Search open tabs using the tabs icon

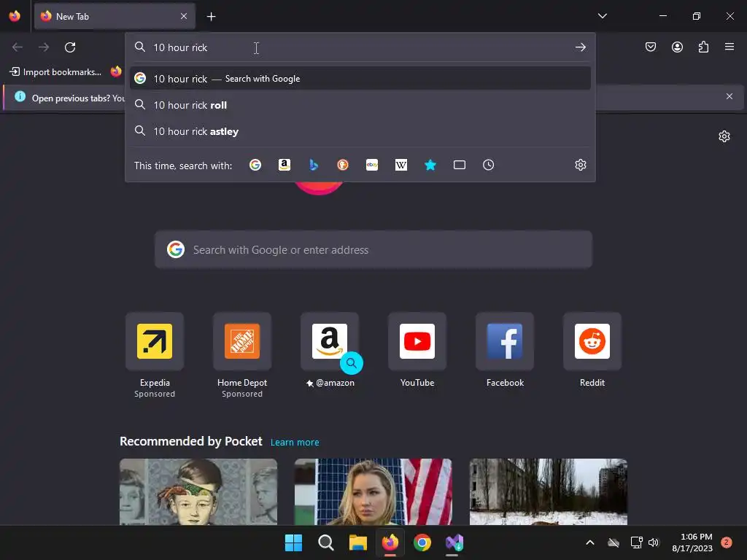[460, 165]
